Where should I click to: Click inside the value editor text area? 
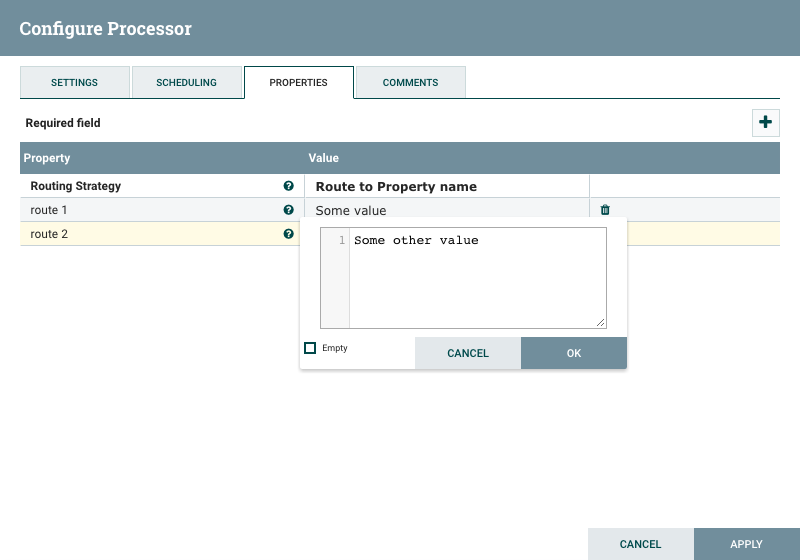[x=476, y=280]
